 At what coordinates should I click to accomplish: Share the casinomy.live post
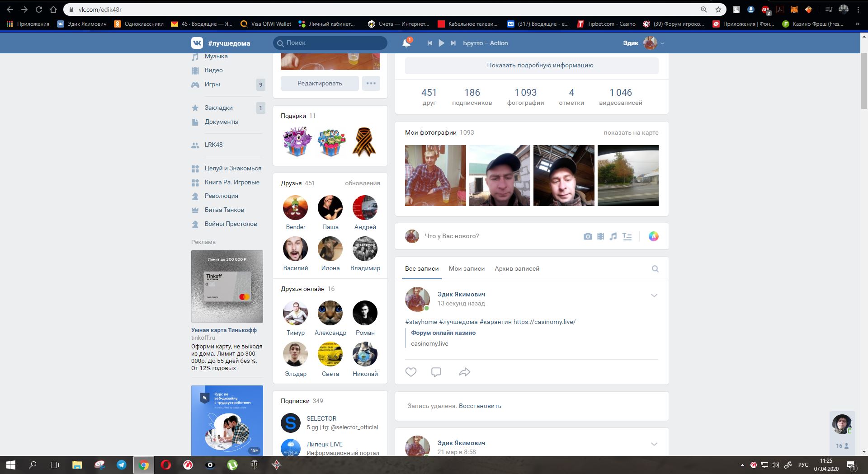pyautogui.click(x=465, y=372)
